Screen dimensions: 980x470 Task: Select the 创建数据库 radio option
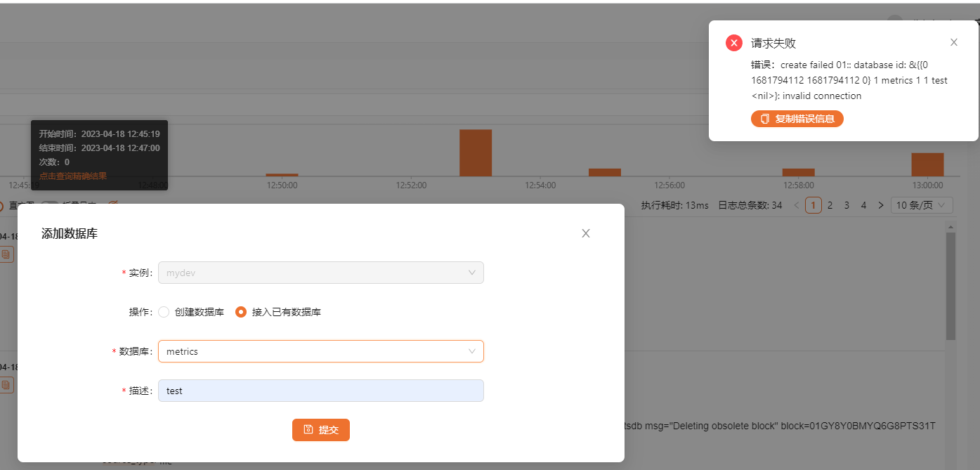[164, 312]
